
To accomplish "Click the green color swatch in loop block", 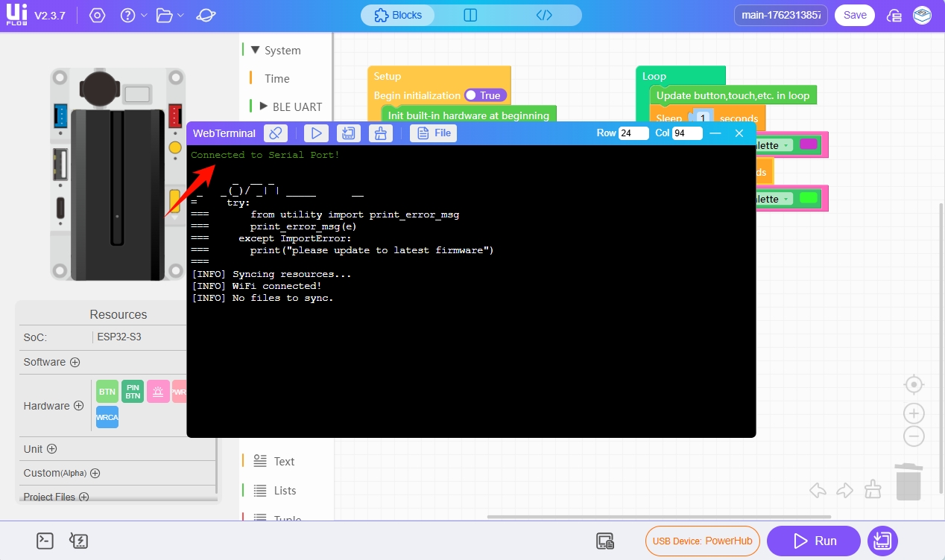I will pos(808,199).
